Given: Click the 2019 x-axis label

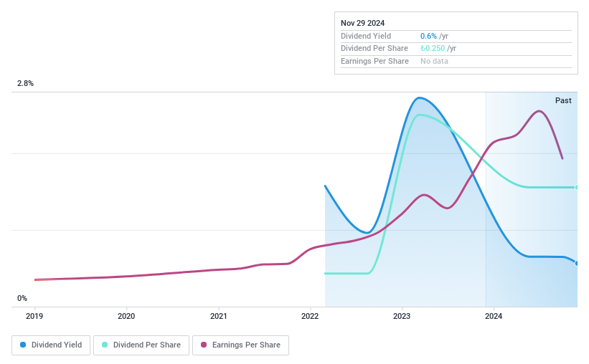Looking at the screenshot, I should [34, 315].
